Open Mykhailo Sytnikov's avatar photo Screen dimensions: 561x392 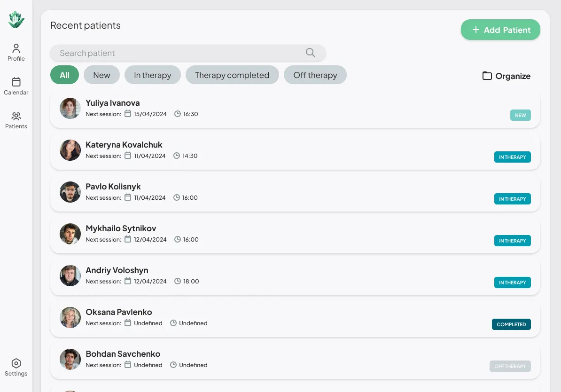click(70, 234)
